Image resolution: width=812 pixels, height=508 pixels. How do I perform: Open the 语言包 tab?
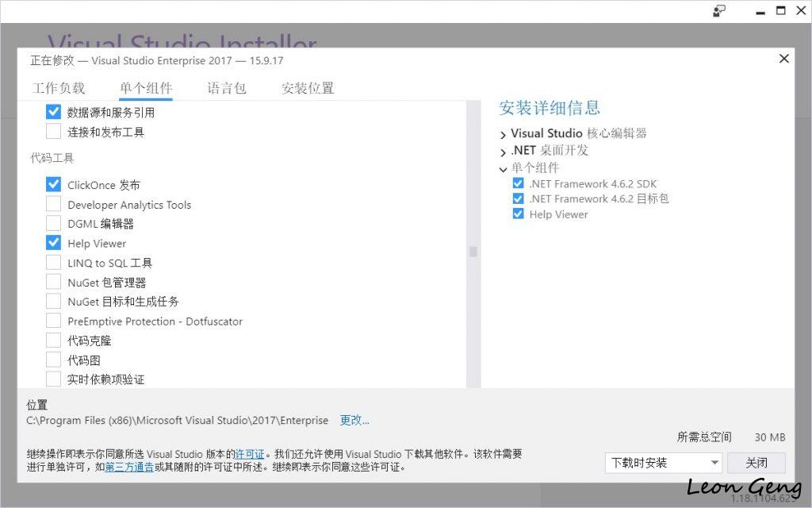click(227, 88)
